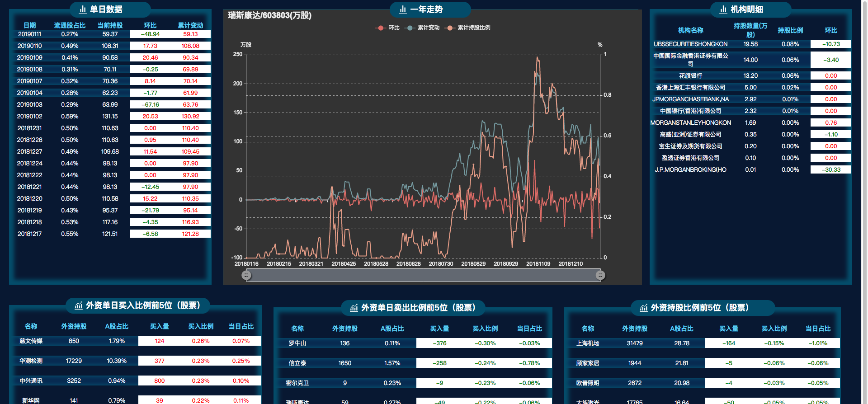Image resolution: width=868 pixels, height=404 pixels.
Task: Click the 累计变动 column header in 单日数据
Action: click(x=190, y=25)
